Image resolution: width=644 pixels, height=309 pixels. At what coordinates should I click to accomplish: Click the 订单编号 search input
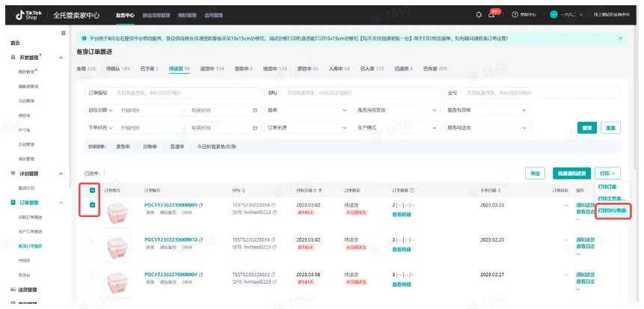coord(173,93)
